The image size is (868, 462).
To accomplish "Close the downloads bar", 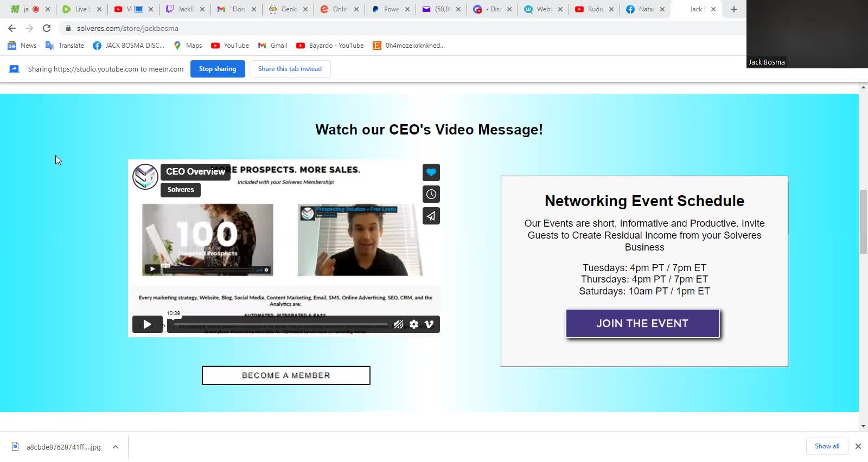I will pos(858,446).
